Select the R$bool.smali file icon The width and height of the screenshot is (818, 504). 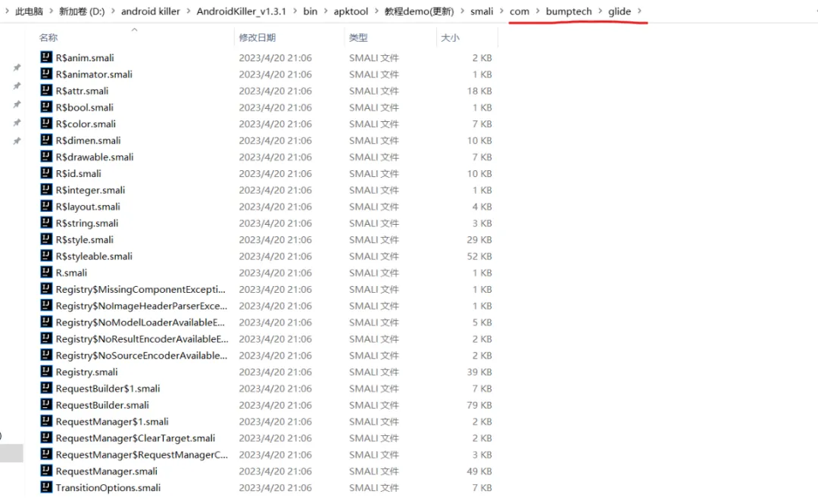[x=46, y=107]
